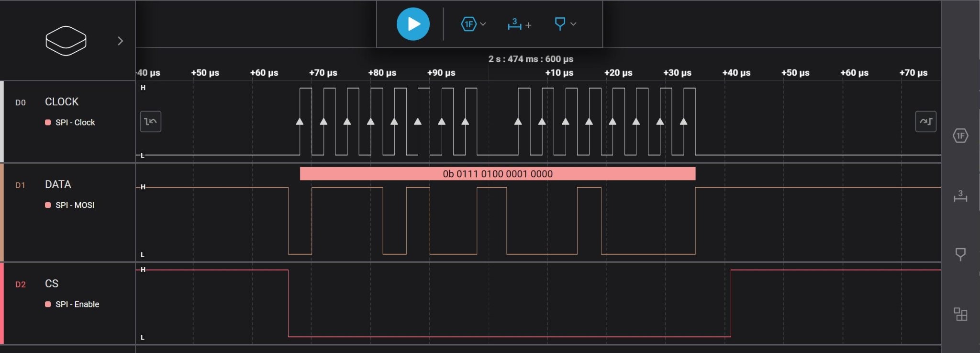This screenshot has width=980, height=353.
Task: Select the CS channel label
Action: [52, 284]
